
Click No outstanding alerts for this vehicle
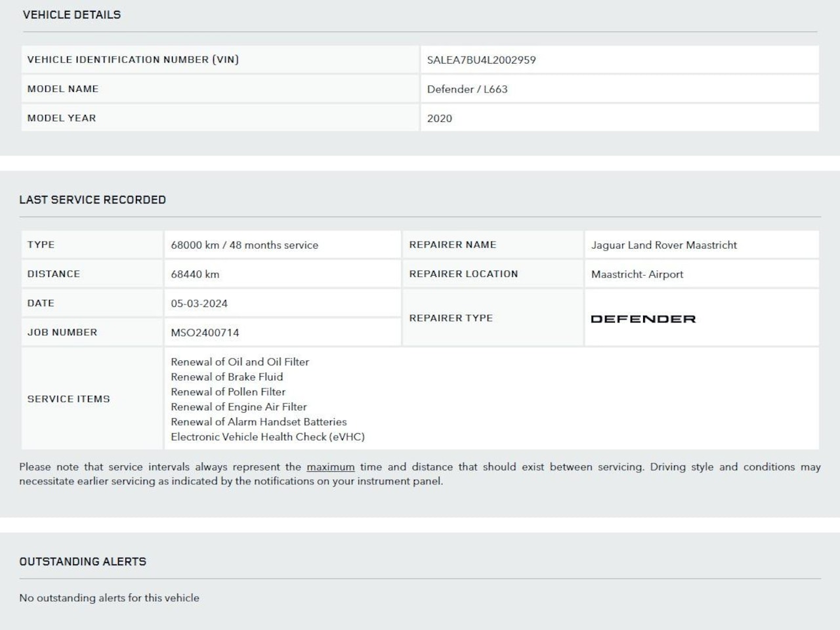(109, 598)
